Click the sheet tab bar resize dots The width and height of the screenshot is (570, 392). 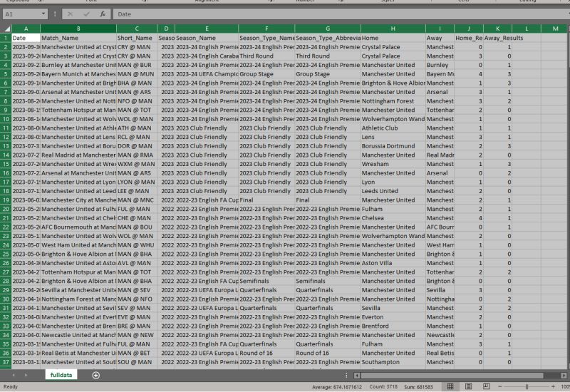pyautogui.click(x=346, y=376)
